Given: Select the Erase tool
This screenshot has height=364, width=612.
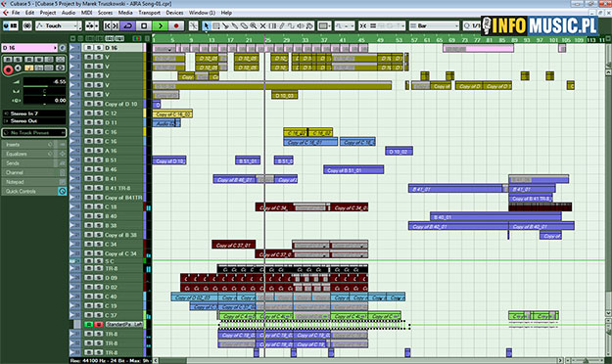Looking at the screenshot, I should [244, 25].
